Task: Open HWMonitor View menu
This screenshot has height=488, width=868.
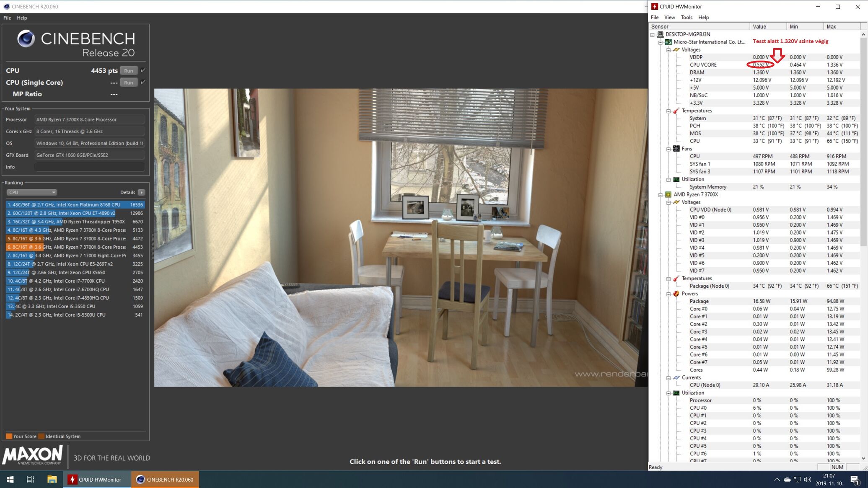Action: [669, 17]
